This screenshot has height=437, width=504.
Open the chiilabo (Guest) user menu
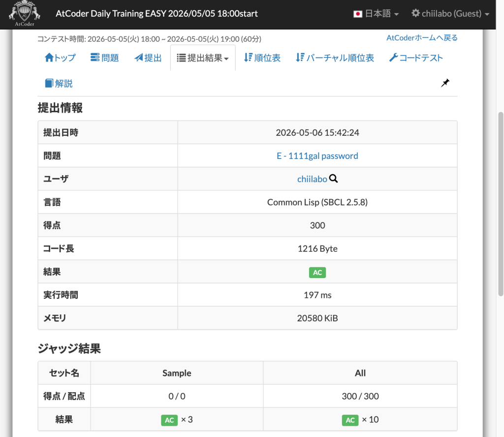point(450,13)
